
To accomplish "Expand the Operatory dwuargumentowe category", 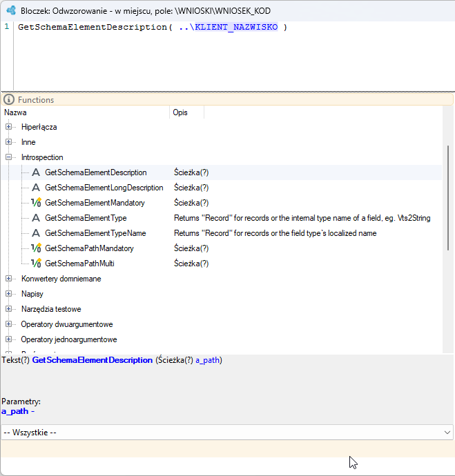I will 8,324.
